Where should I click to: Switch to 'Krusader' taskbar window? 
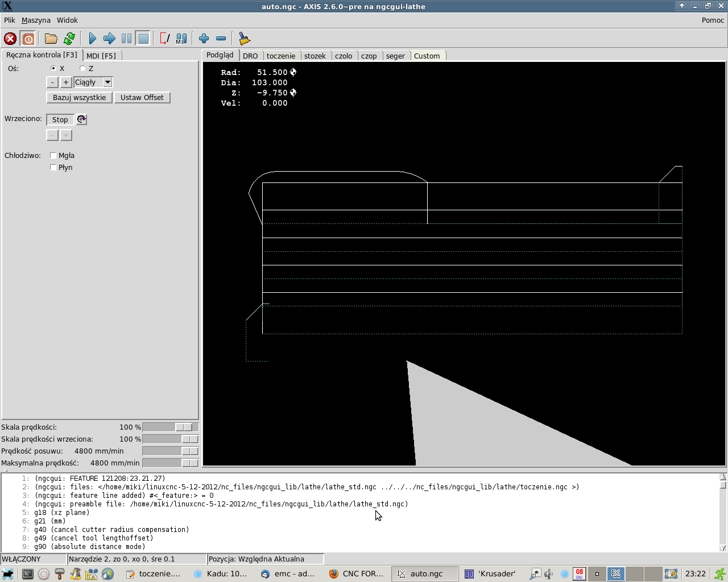click(491, 574)
